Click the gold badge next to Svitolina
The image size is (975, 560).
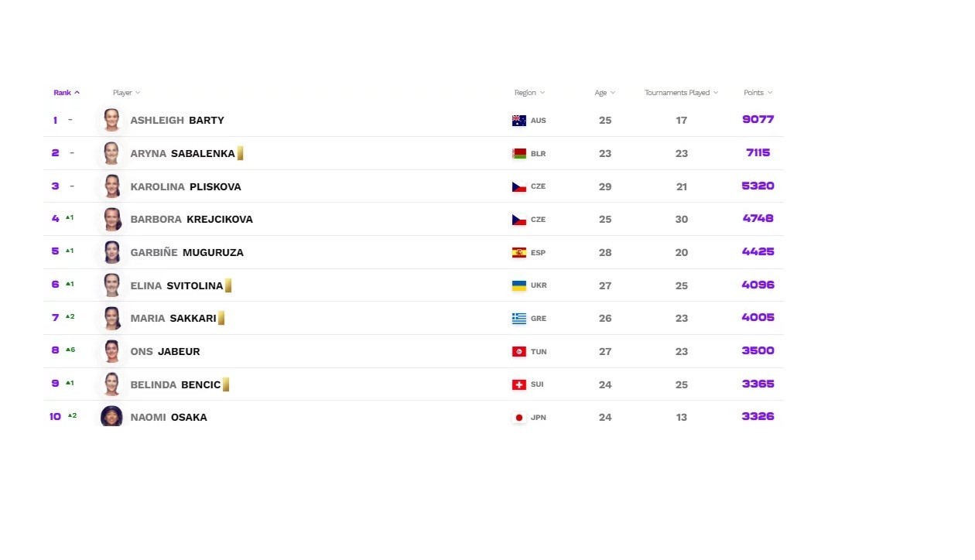point(228,285)
